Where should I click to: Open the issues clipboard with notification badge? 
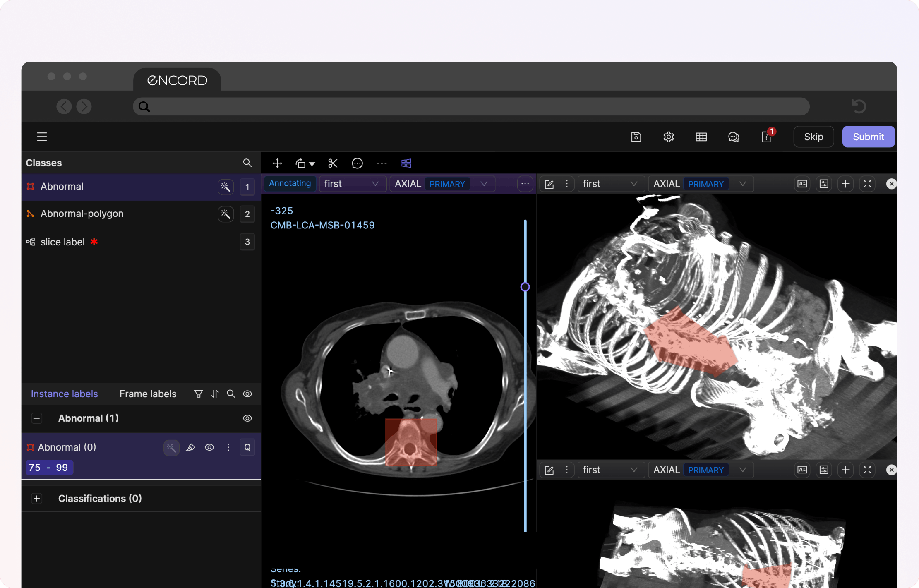click(766, 137)
